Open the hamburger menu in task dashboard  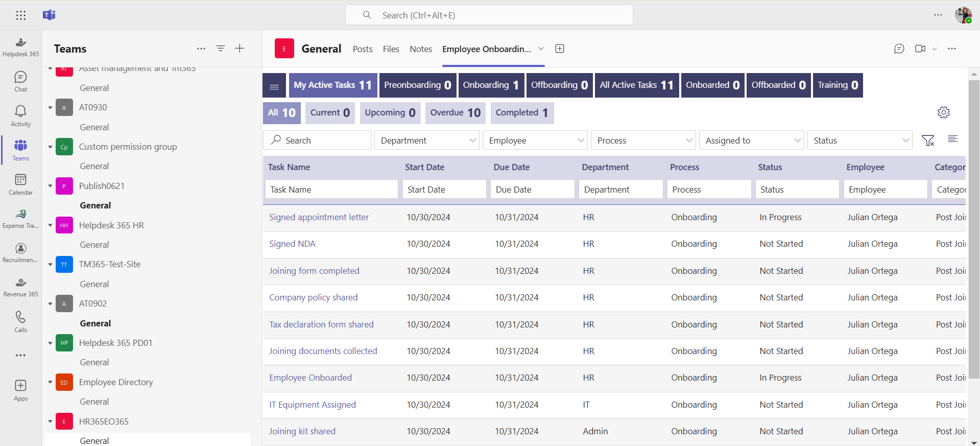click(x=274, y=85)
